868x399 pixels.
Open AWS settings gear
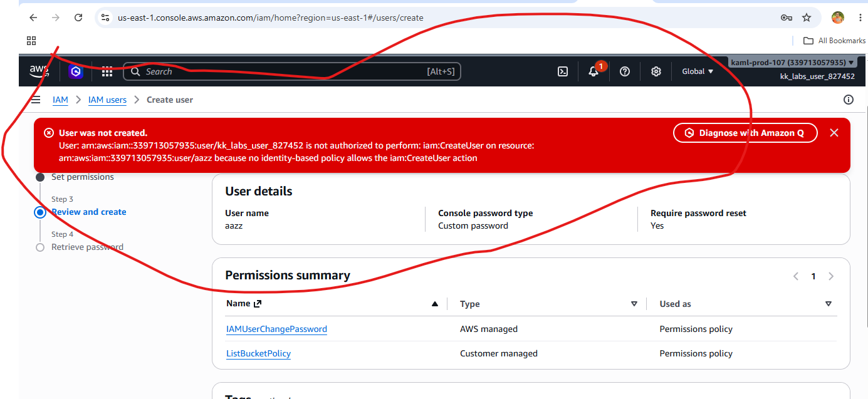pos(656,71)
